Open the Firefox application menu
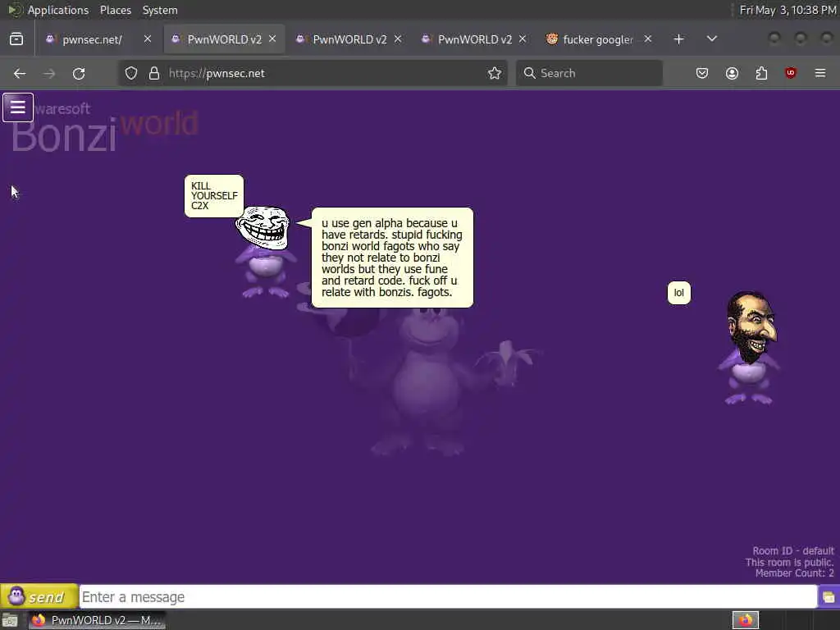The height and width of the screenshot is (630, 840). coord(820,73)
